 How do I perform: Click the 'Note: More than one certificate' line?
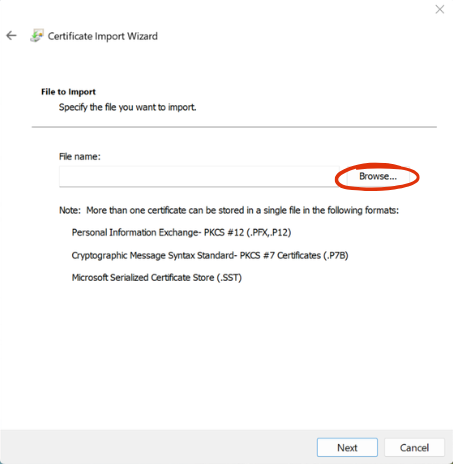[229, 210]
